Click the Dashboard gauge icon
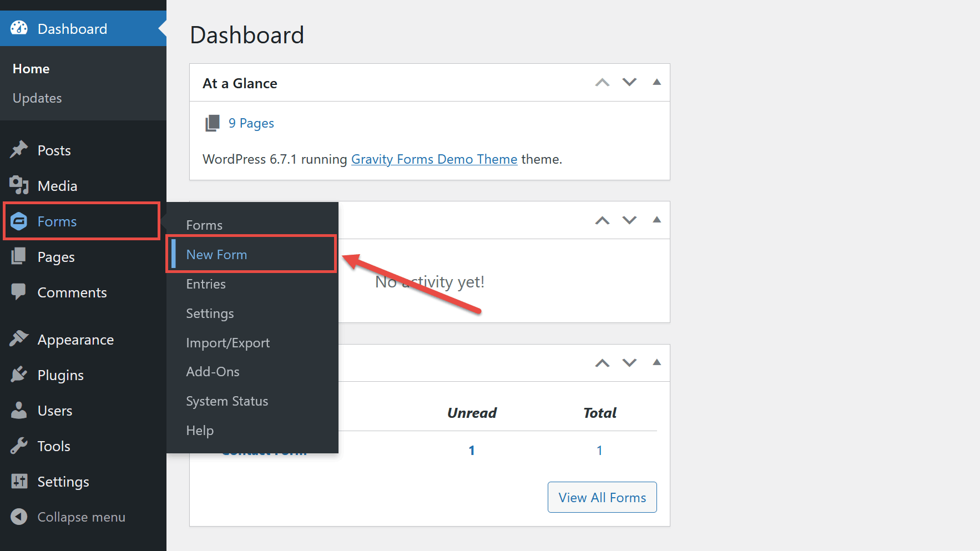This screenshot has height=551, width=980. (19, 28)
